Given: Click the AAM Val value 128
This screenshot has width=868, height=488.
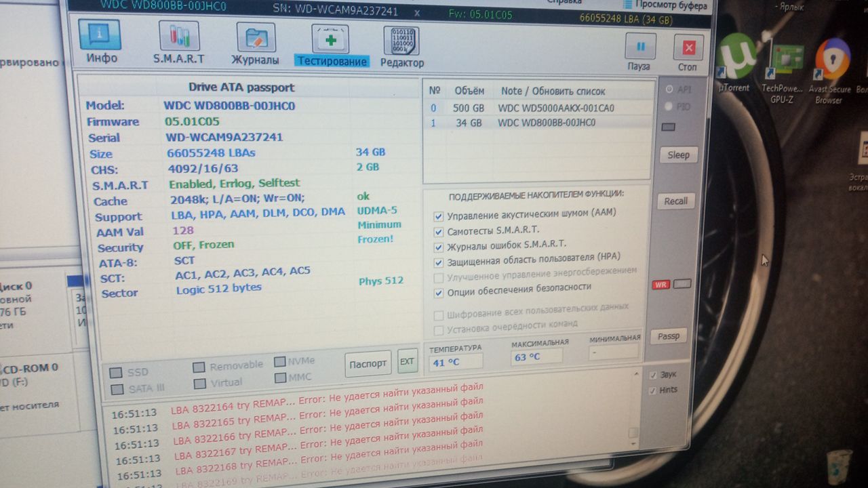Looking at the screenshot, I should [x=183, y=230].
